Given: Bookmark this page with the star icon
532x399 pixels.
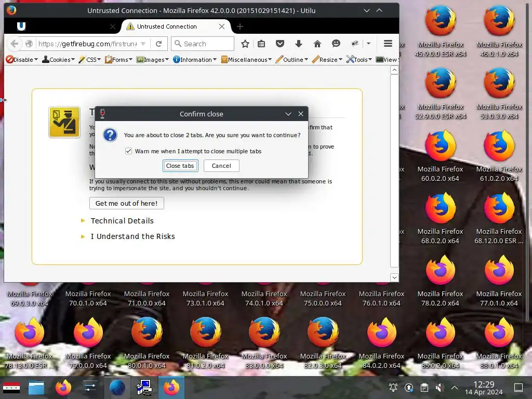Looking at the screenshot, I should pyautogui.click(x=245, y=44).
